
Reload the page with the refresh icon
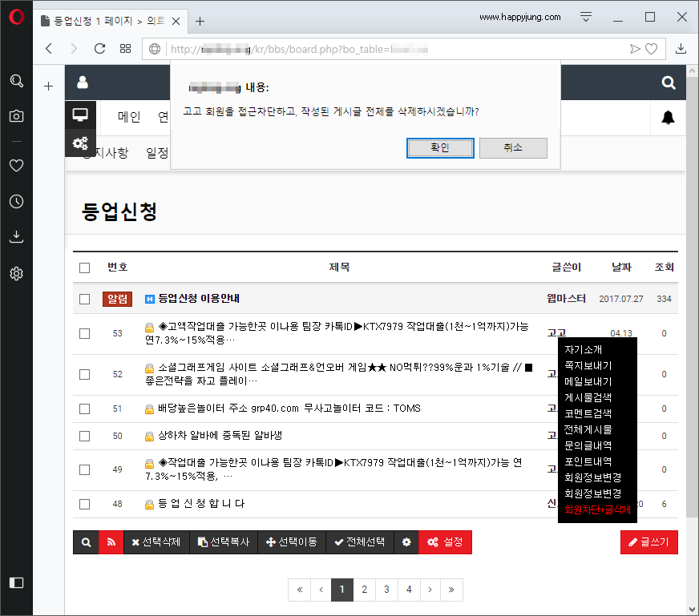(99, 48)
